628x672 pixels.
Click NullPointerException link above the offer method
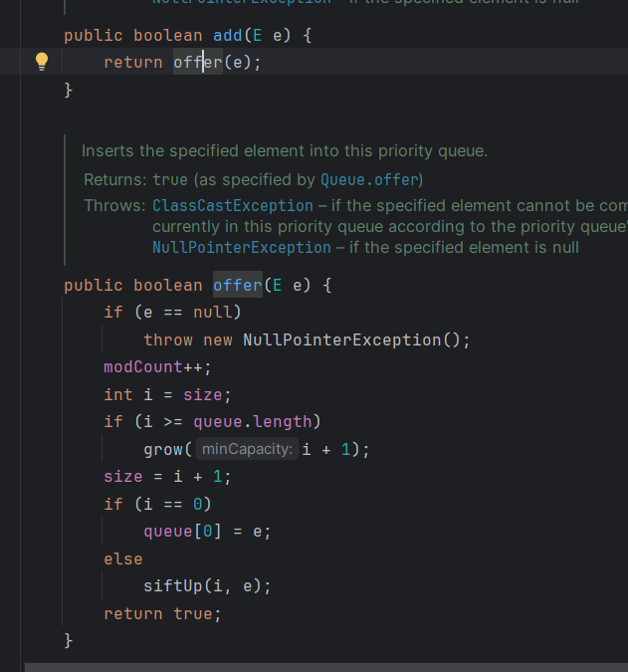pyautogui.click(x=241, y=247)
